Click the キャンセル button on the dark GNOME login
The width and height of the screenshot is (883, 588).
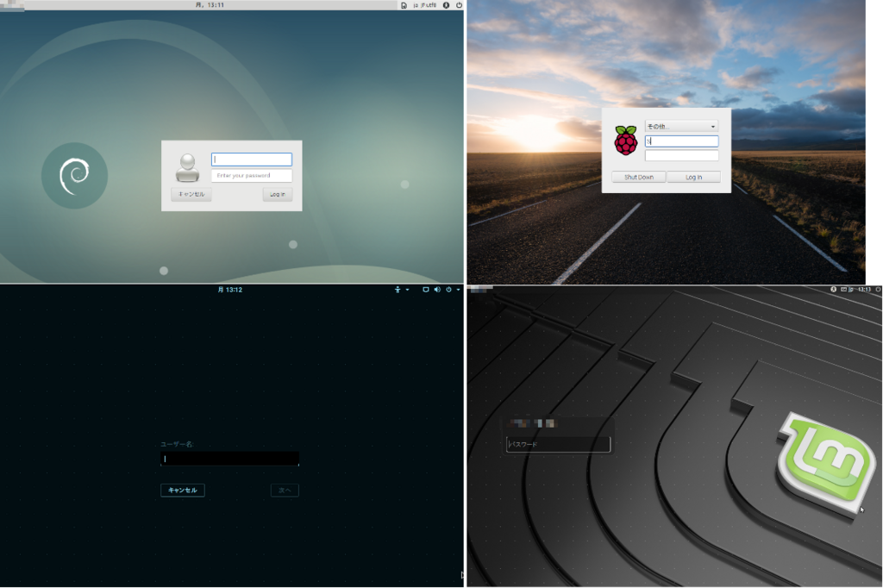[x=183, y=490]
